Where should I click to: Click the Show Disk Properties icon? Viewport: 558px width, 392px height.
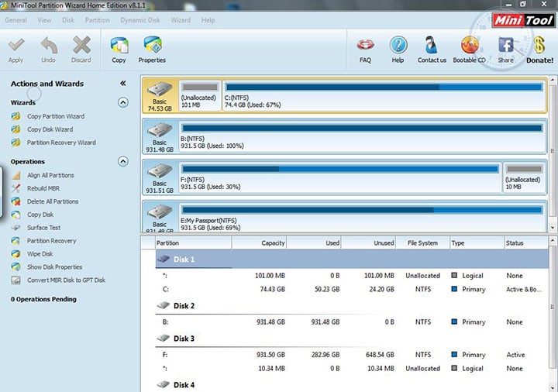coord(15,266)
